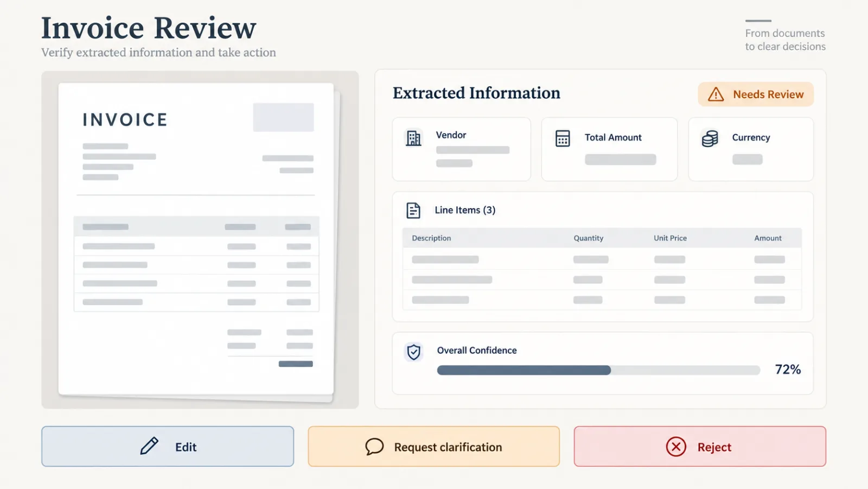The width and height of the screenshot is (868, 489).
Task: Reject the invoice
Action: tap(700, 446)
